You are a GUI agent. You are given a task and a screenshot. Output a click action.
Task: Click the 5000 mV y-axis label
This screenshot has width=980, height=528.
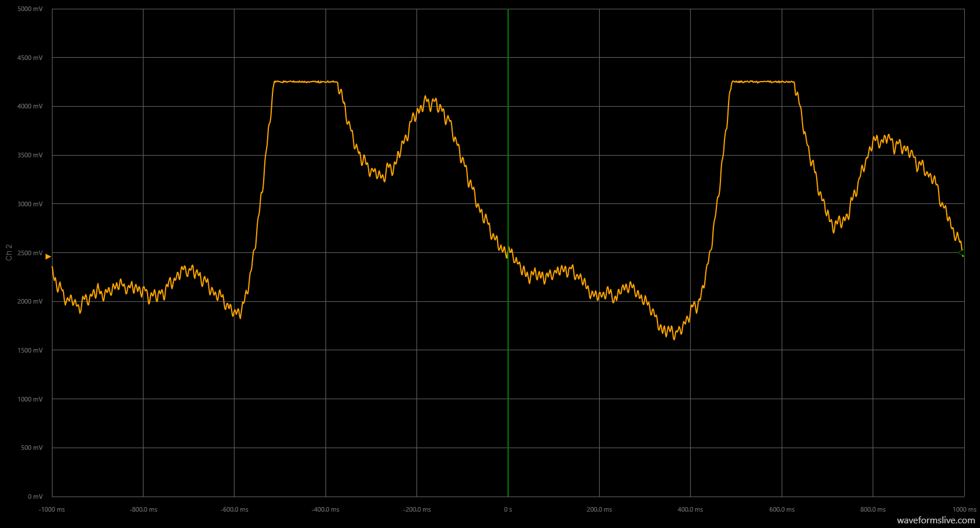pos(30,9)
